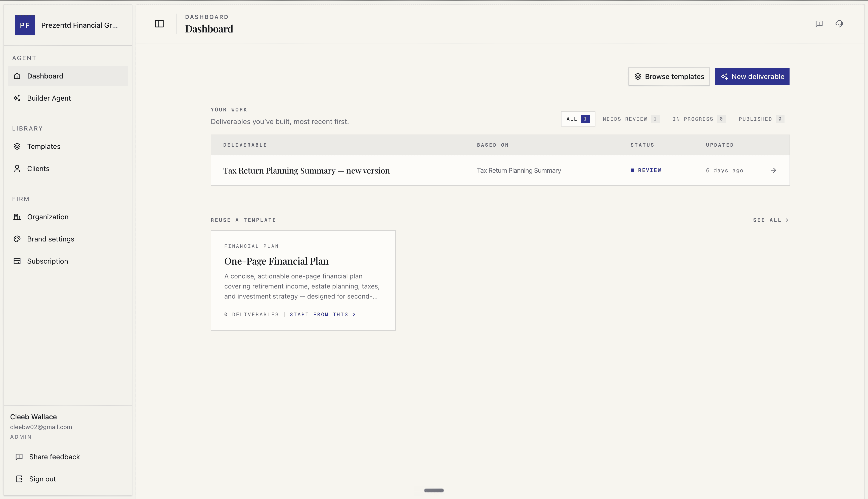
Task: Open Templates library
Action: click(68, 146)
